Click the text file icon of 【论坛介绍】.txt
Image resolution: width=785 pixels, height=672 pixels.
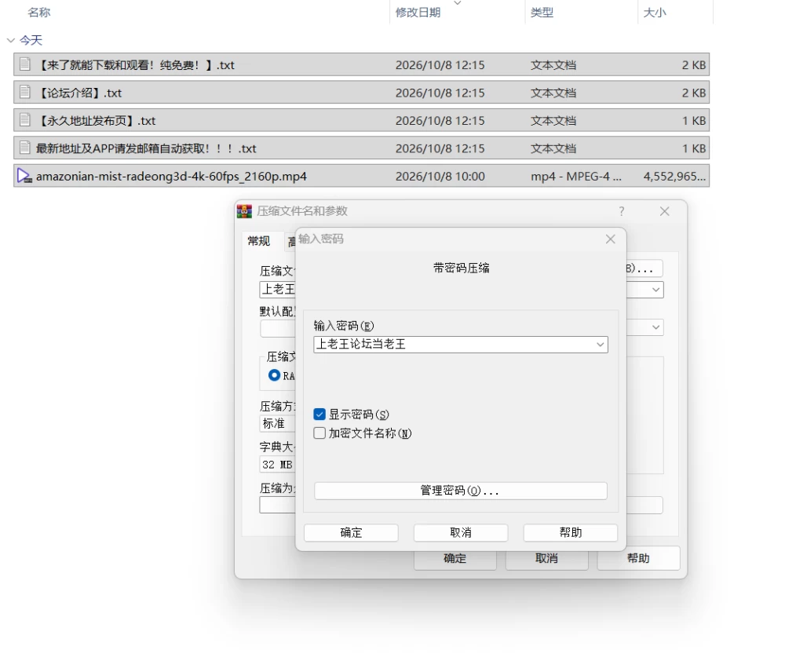pos(24,92)
